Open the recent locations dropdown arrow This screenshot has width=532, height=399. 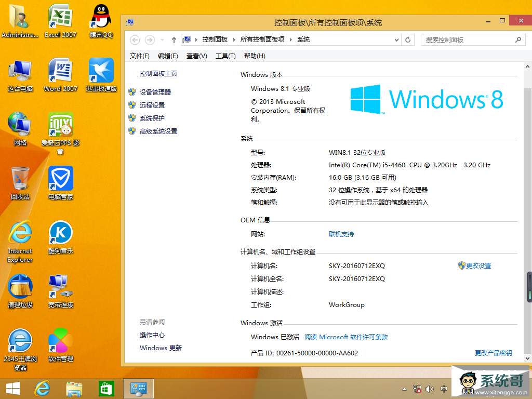point(162,40)
